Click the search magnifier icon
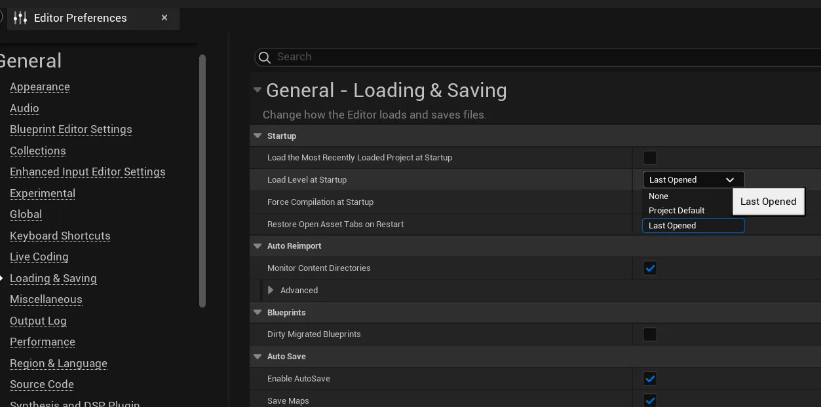Screen dimensions: 821x407 (x=265, y=58)
